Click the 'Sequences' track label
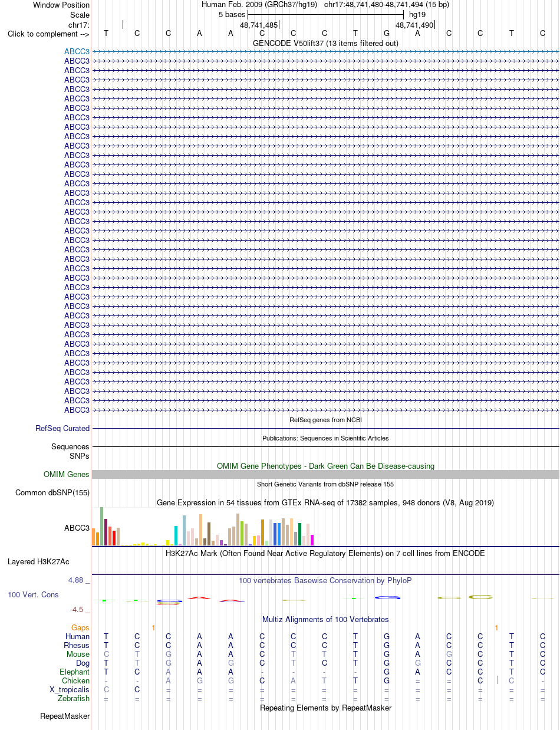 [71, 447]
